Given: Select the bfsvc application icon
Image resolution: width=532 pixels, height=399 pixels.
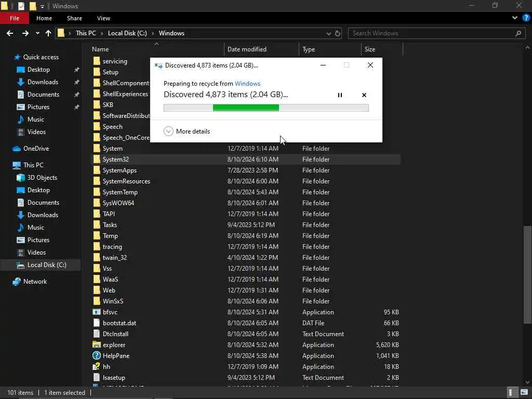Looking at the screenshot, I should [x=97, y=312].
